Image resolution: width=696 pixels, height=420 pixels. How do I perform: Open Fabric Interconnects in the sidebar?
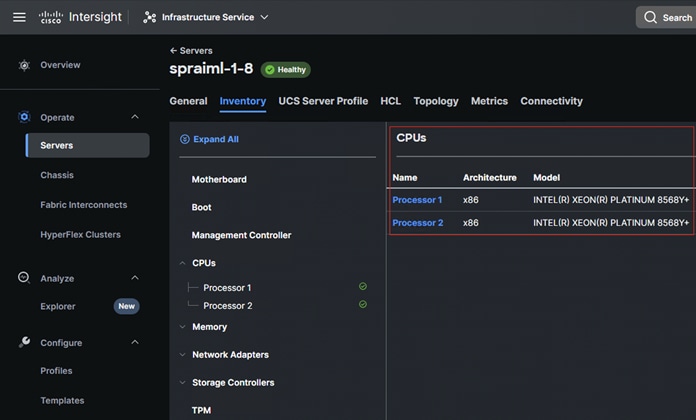pyautogui.click(x=83, y=205)
